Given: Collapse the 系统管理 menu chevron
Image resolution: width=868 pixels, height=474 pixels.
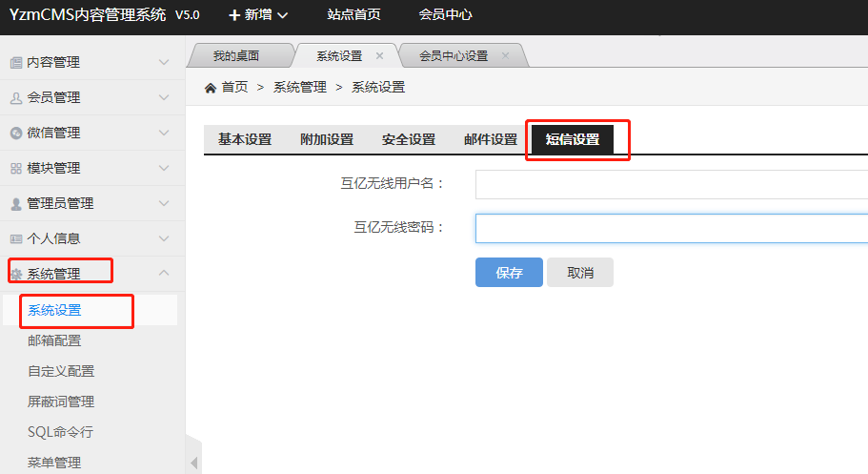Looking at the screenshot, I should tap(164, 274).
